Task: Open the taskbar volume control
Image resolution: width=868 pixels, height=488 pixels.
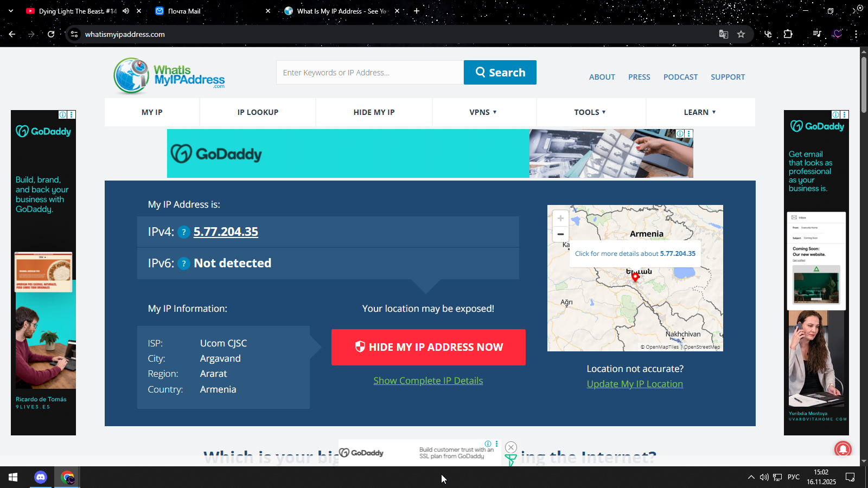Action: [764, 477]
